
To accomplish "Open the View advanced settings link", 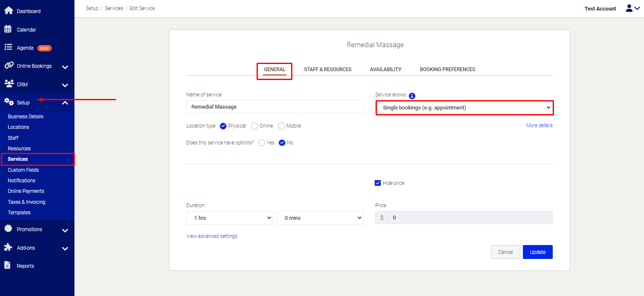I will [x=212, y=236].
